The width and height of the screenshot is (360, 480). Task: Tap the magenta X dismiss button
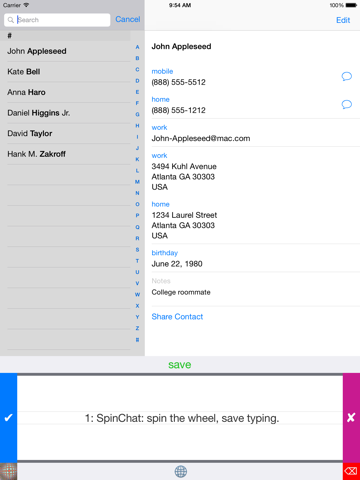coord(351,417)
